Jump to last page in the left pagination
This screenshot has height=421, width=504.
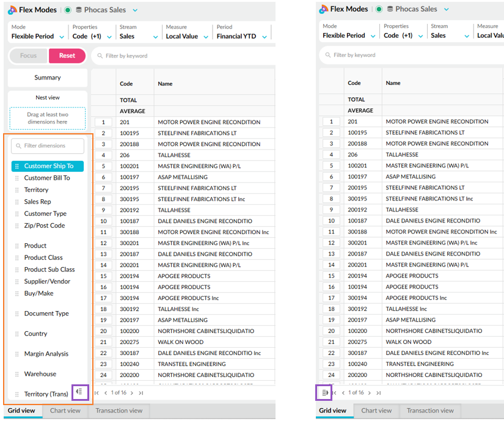click(141, 393)
